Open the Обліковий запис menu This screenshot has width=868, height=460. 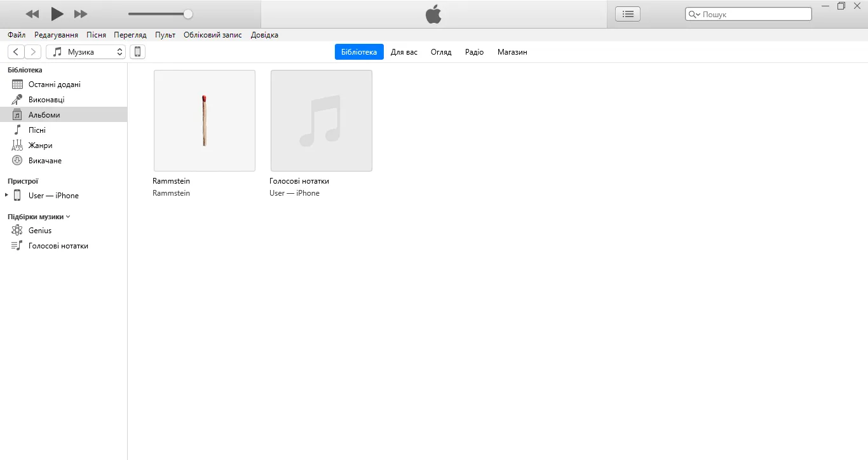212,35
